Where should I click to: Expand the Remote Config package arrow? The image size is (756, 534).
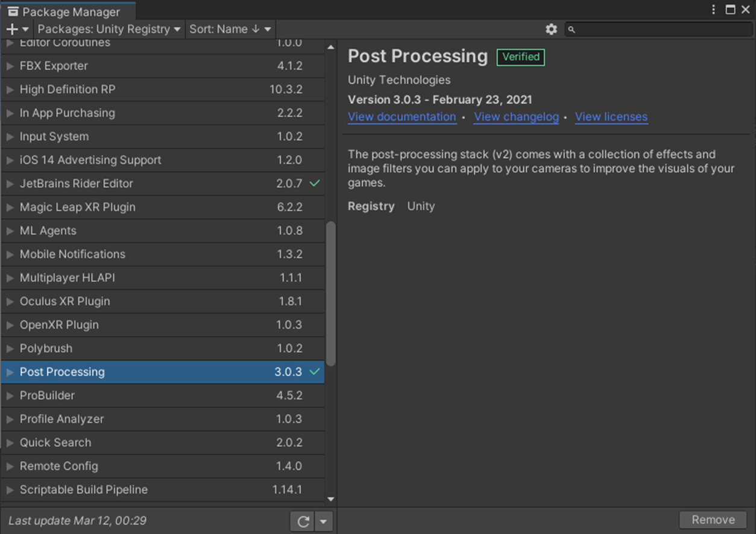pyautogui.click(x=10, y=466)
